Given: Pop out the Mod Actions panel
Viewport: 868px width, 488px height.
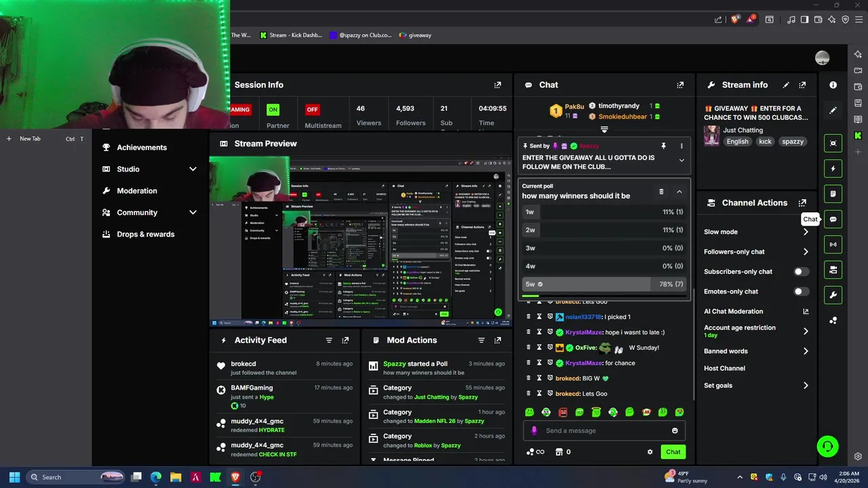Looking at the screenshot, I should pyautogui.click(x=498, y=340).
